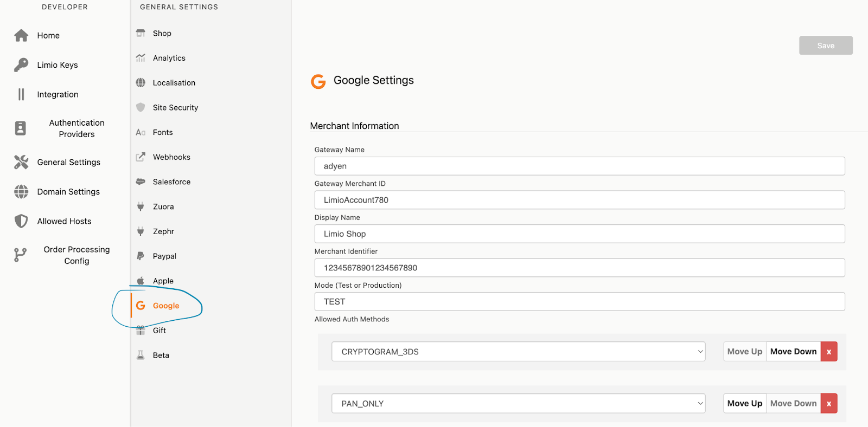Viewport: 868px width, 427px height.
Task: Click the Webhooks external link icon
Action: [141, 157]
